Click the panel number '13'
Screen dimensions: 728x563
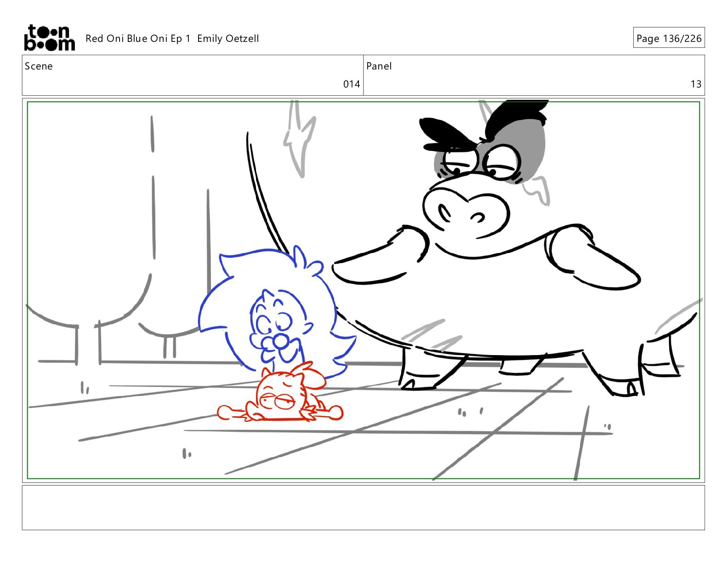click(696, 84)
